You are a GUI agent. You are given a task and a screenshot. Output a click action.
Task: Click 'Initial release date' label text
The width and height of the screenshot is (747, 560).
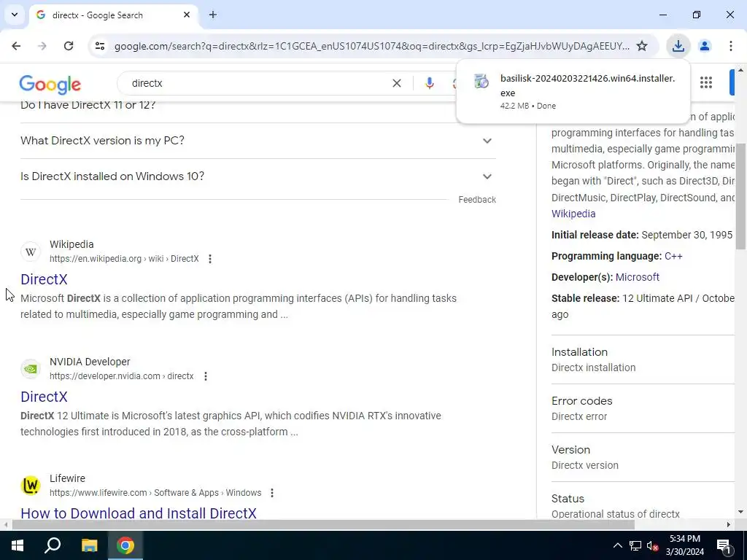tap(595, 235)
